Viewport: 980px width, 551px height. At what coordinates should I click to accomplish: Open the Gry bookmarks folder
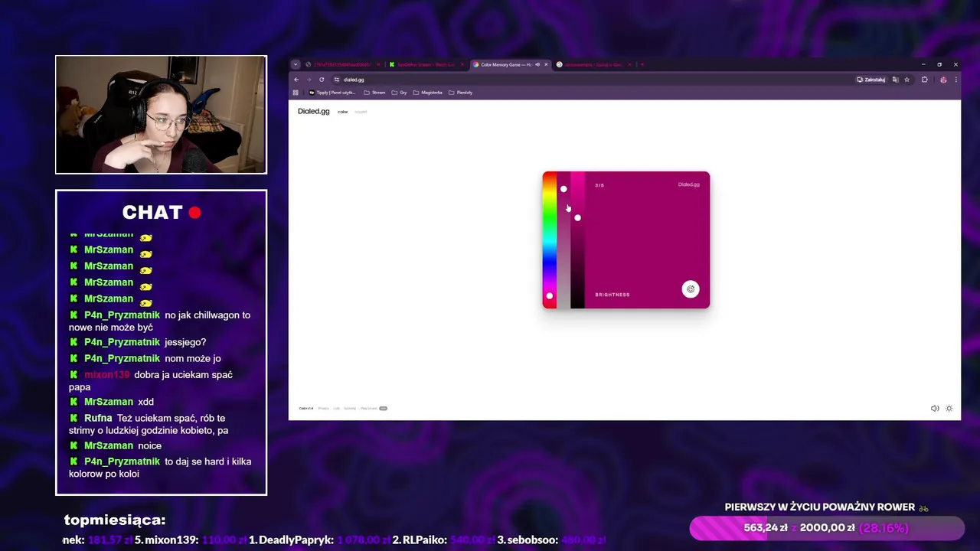[x=400, y=93]
